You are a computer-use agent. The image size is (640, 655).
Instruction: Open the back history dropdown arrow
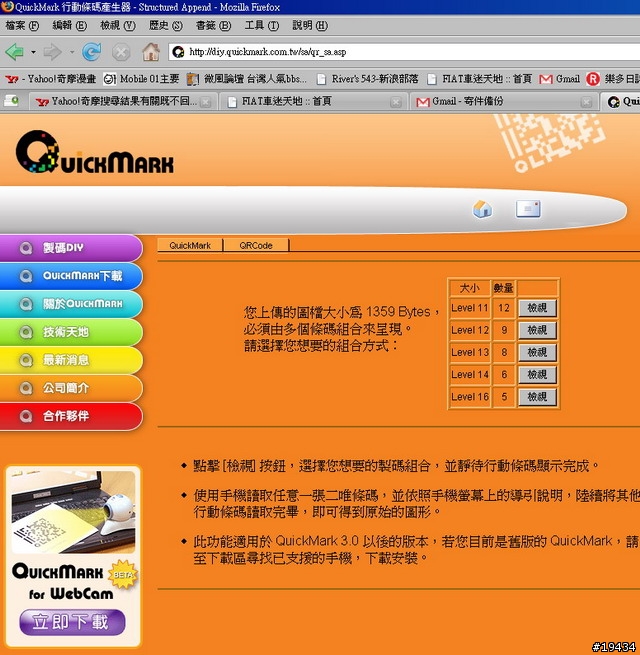click(x=33, y=52)
